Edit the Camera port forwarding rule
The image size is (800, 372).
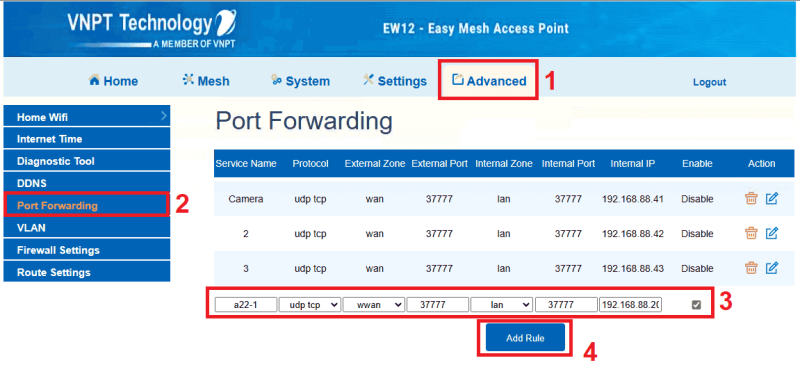coord(772,199)
